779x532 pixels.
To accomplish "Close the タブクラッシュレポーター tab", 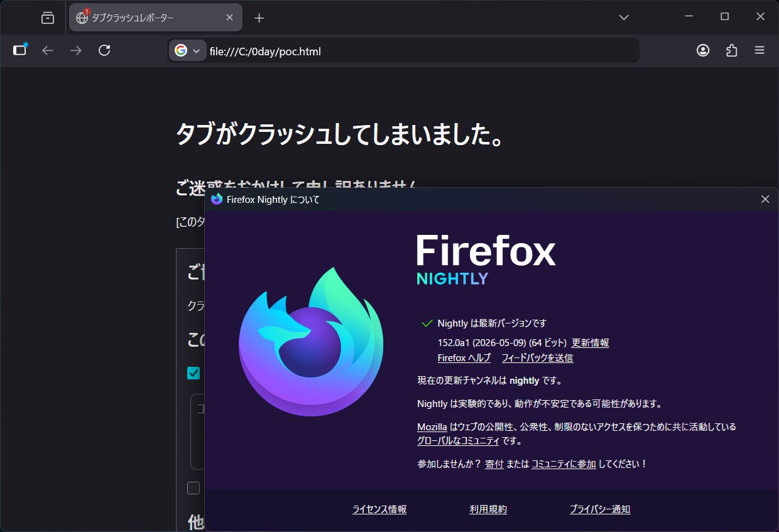I will coord(230,18).
